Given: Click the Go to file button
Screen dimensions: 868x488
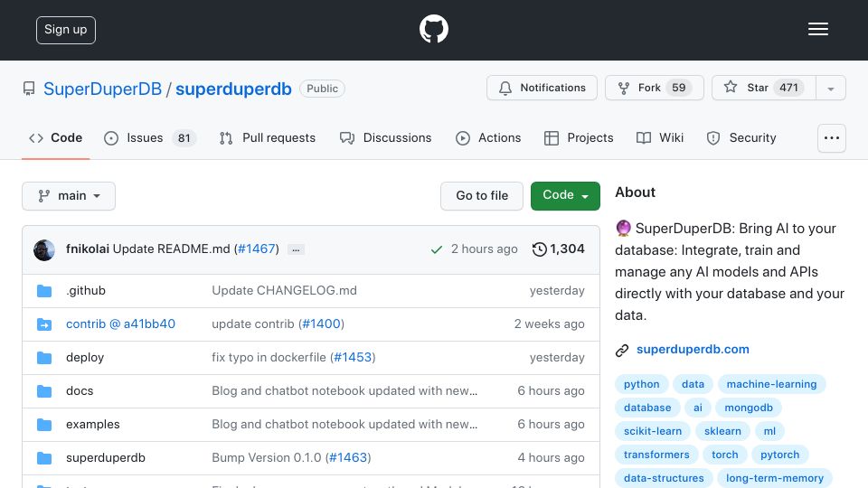Looking at the screenshot, I should click(482, 196).
